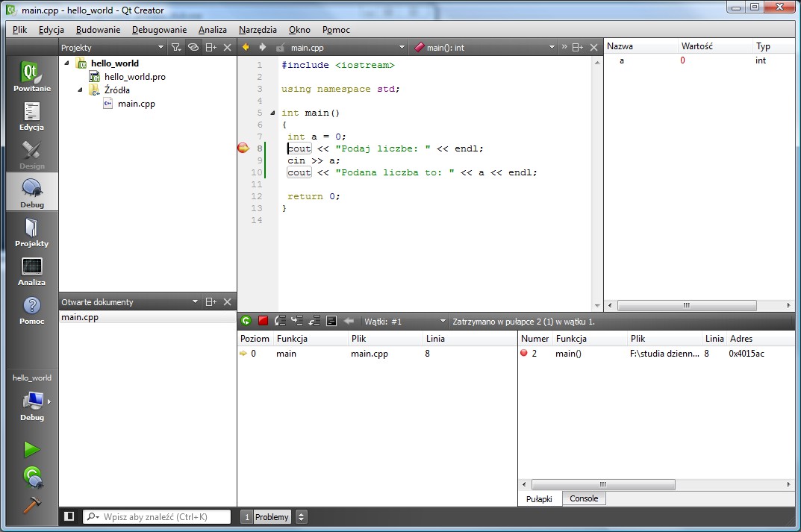Open the Plik menu
The width and height of the screenshot is (801, 532).
click(19, 30)
